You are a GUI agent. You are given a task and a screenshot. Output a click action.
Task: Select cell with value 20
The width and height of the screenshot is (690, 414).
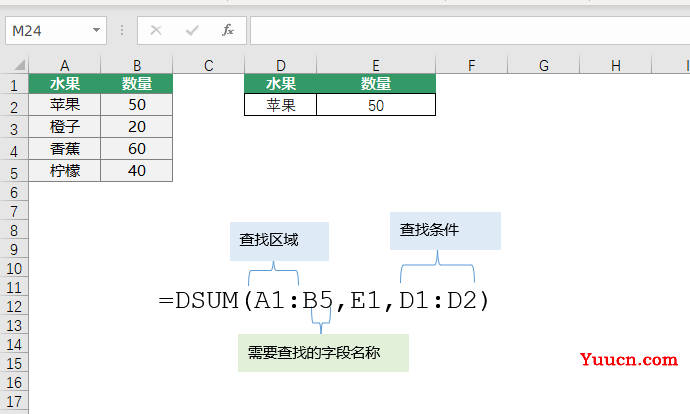click(x=137, y=127)
